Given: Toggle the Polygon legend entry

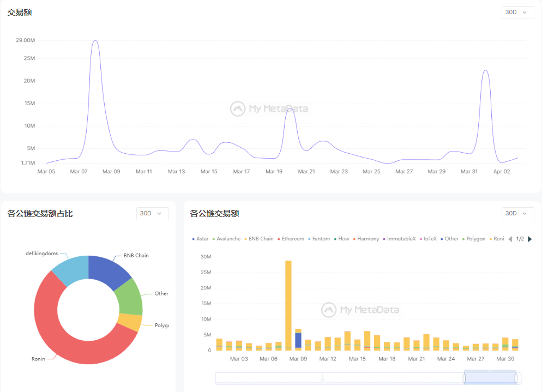Looking at the screenshot, I should point(474,239).
